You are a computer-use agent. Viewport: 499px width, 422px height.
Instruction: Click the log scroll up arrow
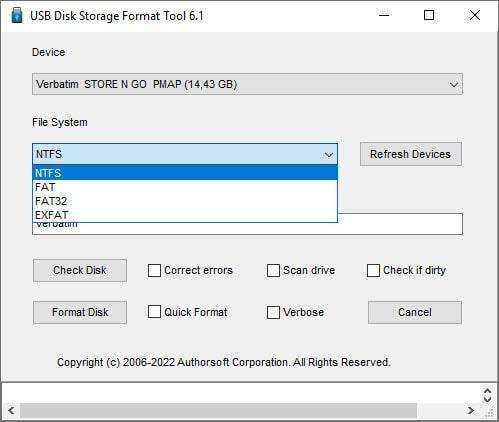coord(487,391)
